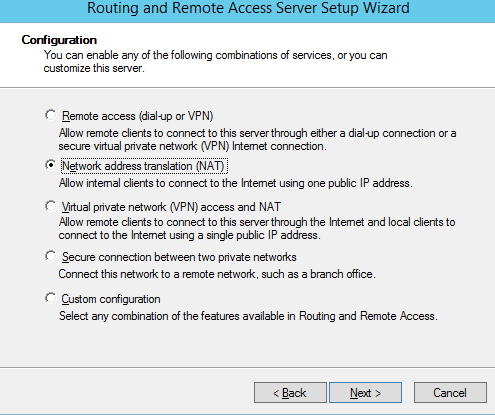Viewport: 495px width, 415px height.
Task: Click the 'Secure connection between two private networks' label
Action: pyautogui.click(x=179, y=257)
